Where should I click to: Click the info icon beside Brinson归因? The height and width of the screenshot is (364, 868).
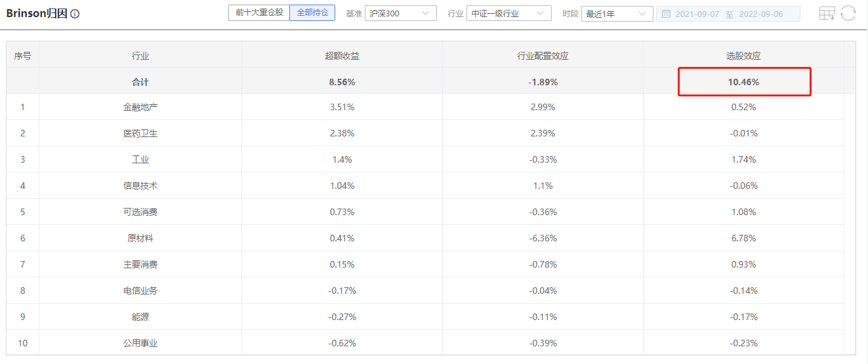pos(75,14)
